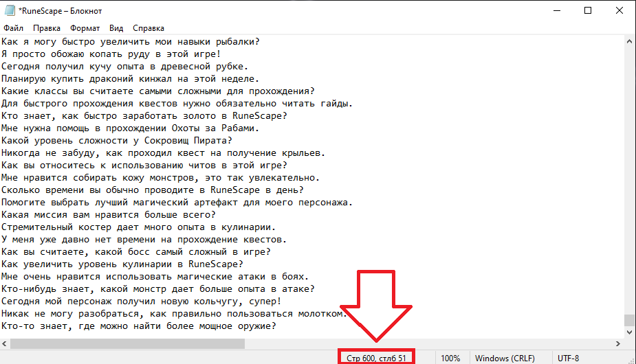
Task: Click line 'Как вы считаете, какой босс'
Action: click(136, 252)
